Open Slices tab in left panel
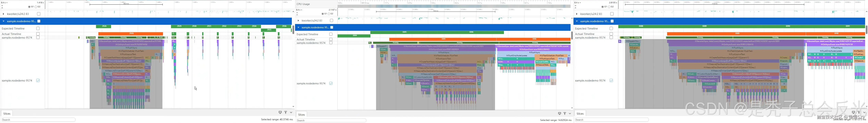 pos(7,114)
